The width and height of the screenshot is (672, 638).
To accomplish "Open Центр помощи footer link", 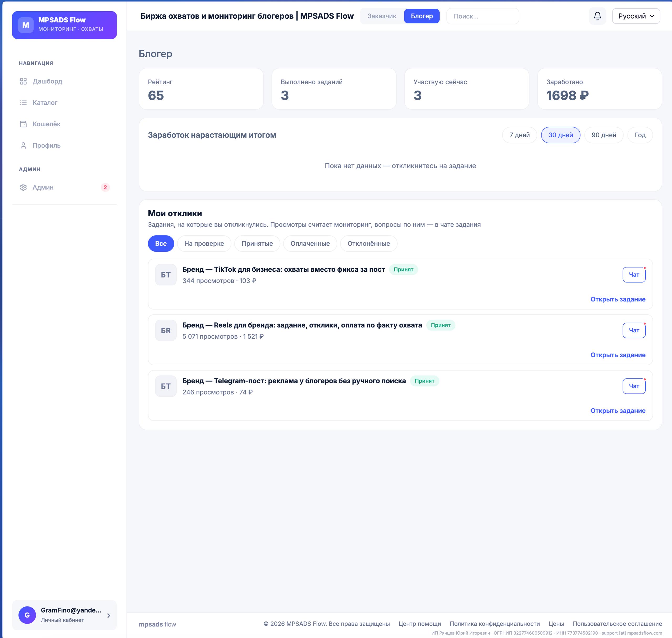I will [420, 624].
